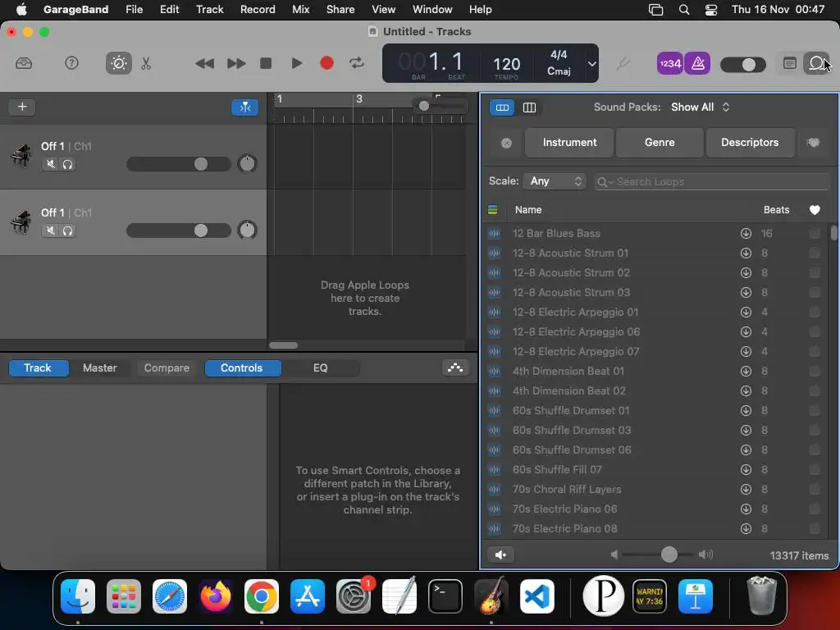Viewport: 840px width, 630px height.
Task: Toggle the 1234 Count-in button
Action: [669, 64]
